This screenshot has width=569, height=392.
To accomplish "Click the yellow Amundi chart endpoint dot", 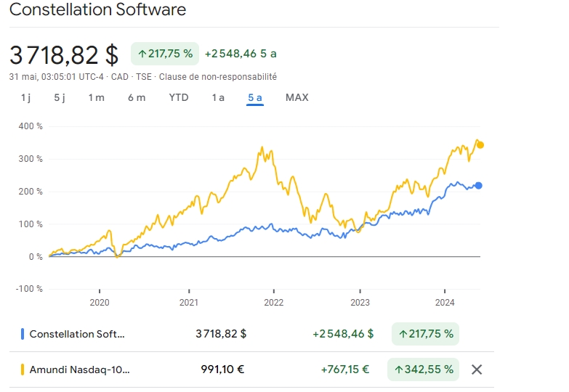I will coord(480,145).
